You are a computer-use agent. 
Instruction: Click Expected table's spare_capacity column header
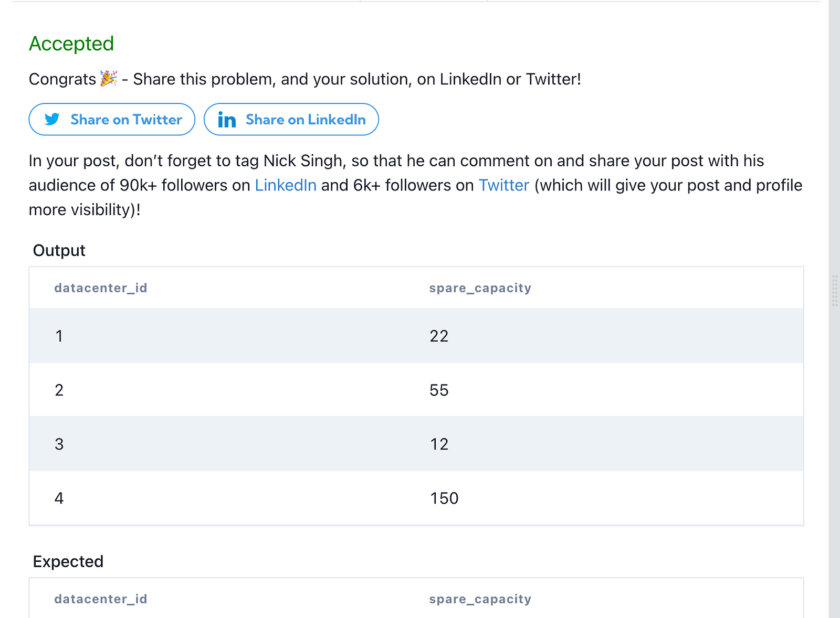coord(480,599)
